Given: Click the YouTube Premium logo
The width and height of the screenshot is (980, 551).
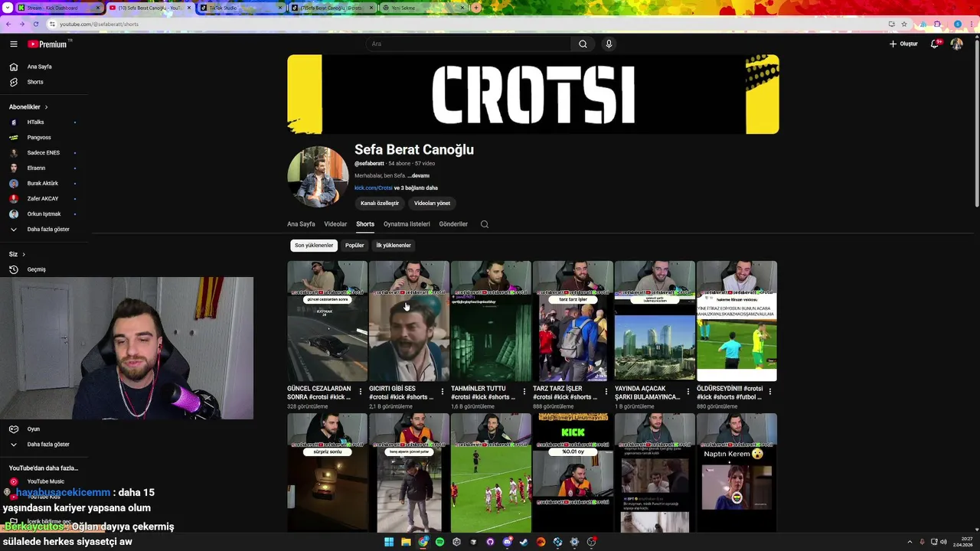Looking at the screenshot, I should tap(47, 44).
